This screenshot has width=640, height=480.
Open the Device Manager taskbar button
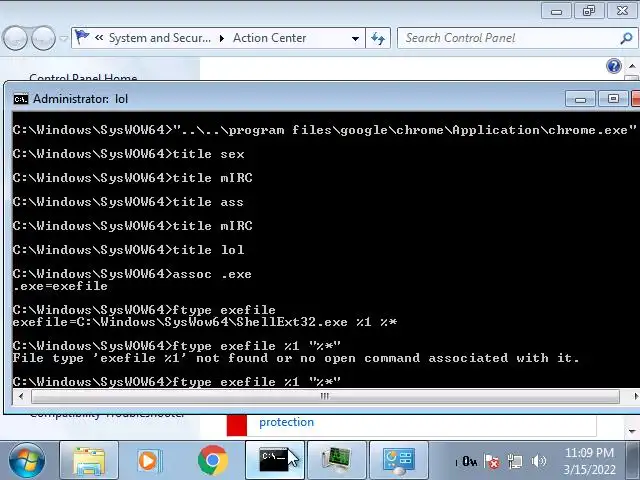point(336,460)
